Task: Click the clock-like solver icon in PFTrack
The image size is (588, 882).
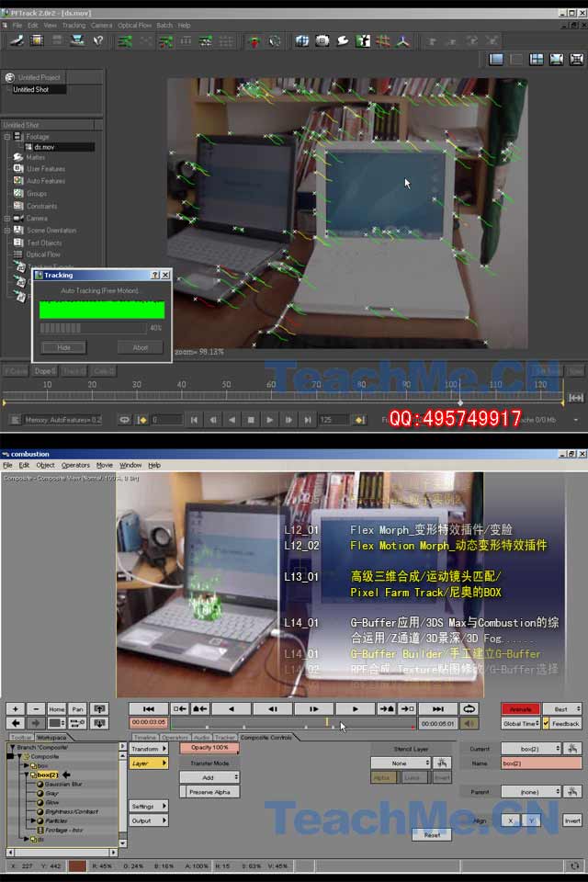Action: click(x=274, y=41)
